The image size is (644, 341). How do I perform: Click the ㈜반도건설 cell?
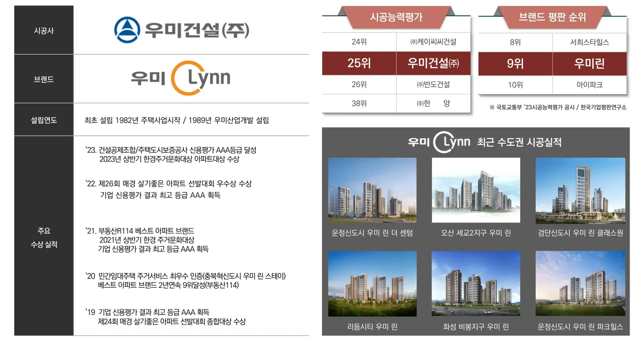[x=433, y=85]
